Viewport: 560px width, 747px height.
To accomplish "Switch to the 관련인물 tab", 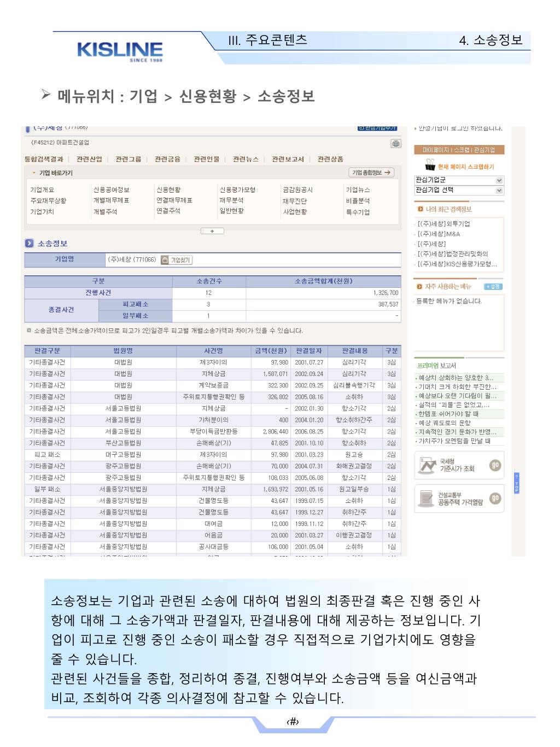I will click(207, 159).
